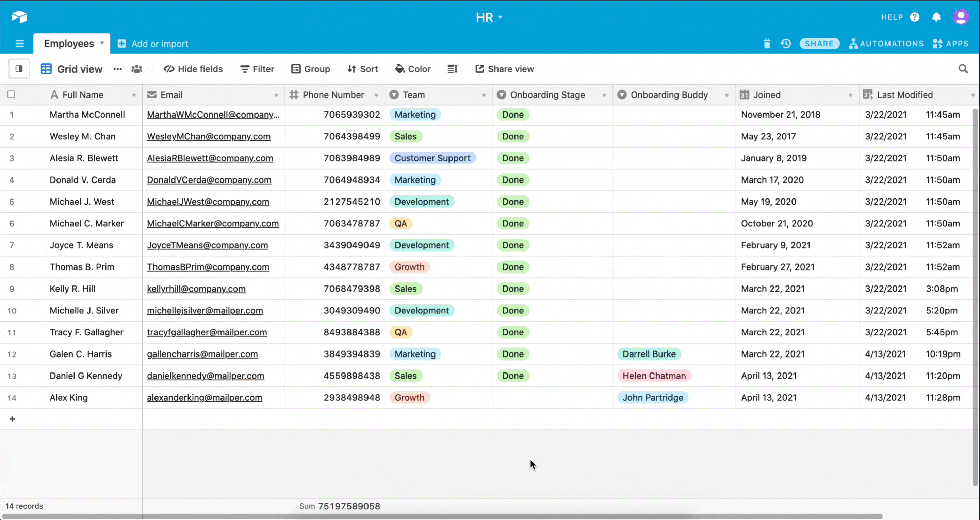Open the collaborators people icon
Screen dimensions: 980x520
(136, 69)
